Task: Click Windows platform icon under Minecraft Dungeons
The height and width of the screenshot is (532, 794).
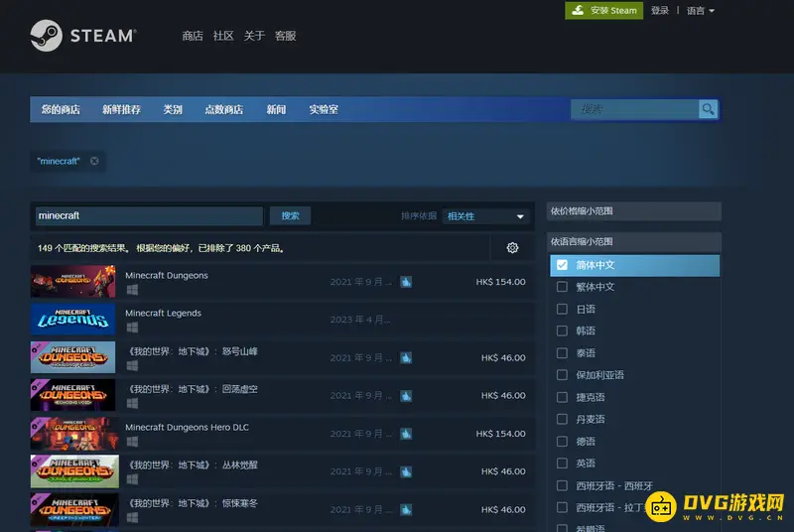Action: [131, 290]
